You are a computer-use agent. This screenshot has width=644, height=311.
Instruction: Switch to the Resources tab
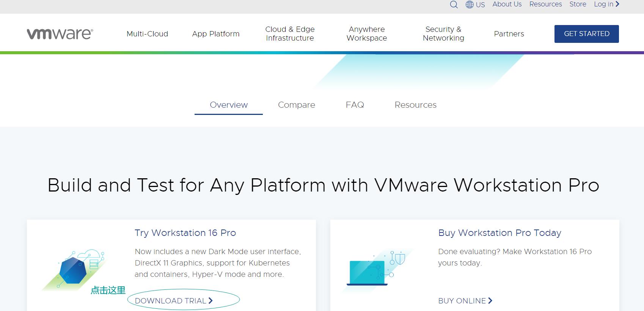(416, 105)
